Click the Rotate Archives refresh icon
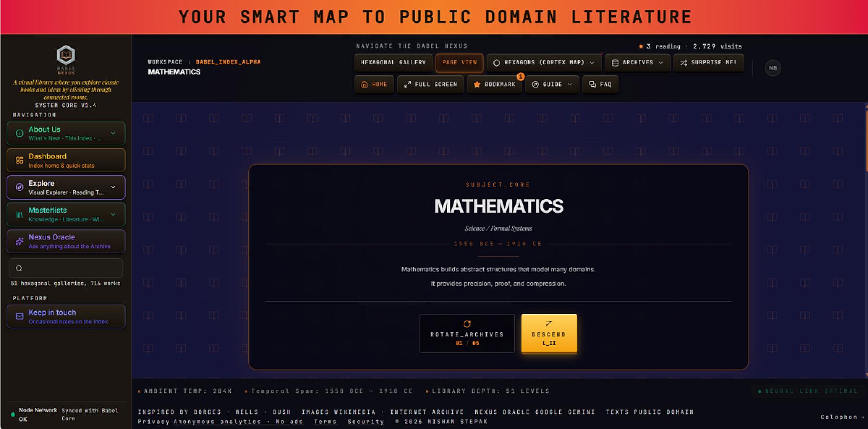Screen dimensions: 868x429 467,324
